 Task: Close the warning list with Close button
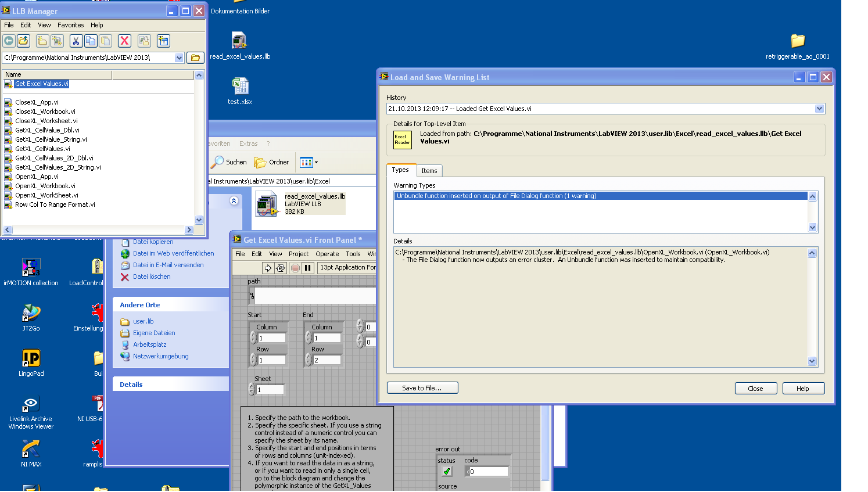point(756,389)
